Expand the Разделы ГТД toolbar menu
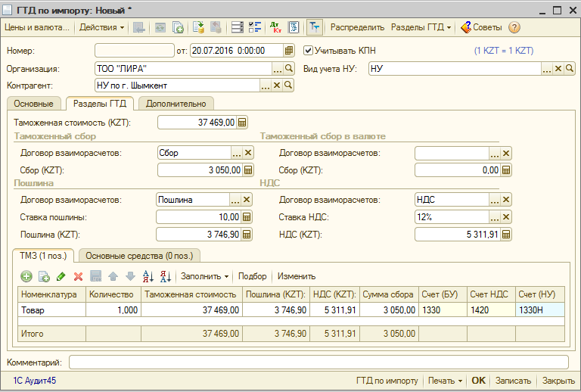Image resolution: width=581 pixels, height=392 pixels. click(421, 27)
